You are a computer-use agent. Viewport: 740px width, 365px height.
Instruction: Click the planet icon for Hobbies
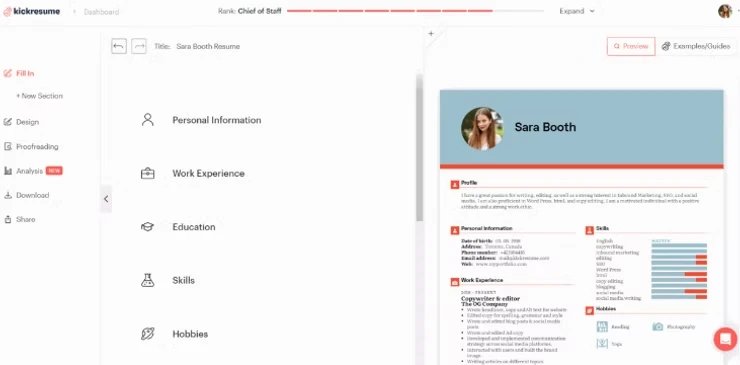pyautogui.click(x=148, y=334)
